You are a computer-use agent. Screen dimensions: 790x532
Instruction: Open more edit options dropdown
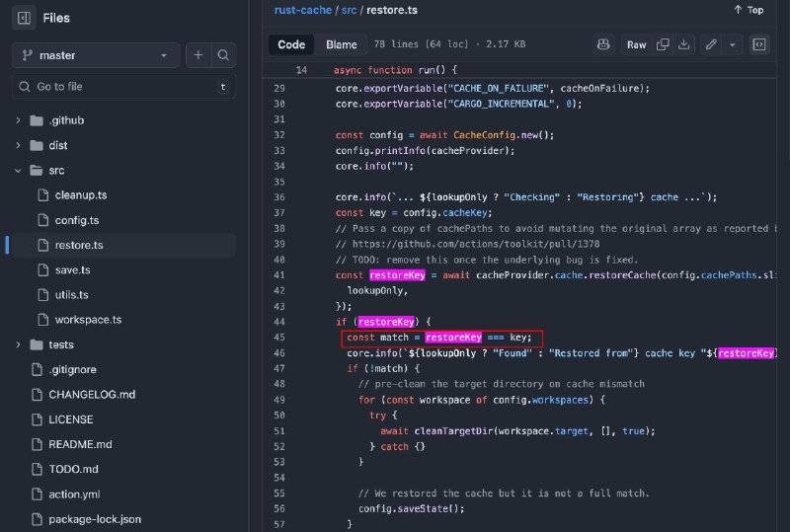coord(732,44)
